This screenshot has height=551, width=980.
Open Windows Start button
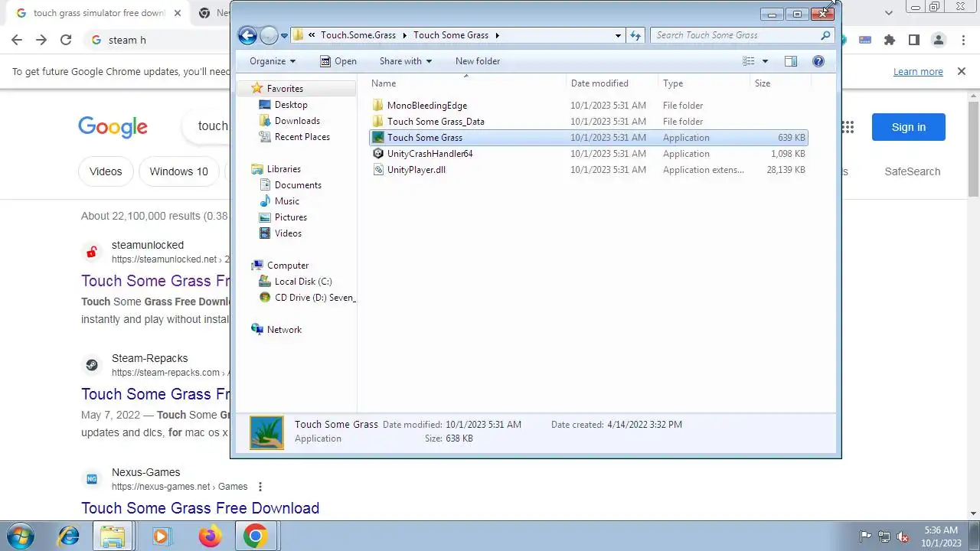[x=20, y=536]
